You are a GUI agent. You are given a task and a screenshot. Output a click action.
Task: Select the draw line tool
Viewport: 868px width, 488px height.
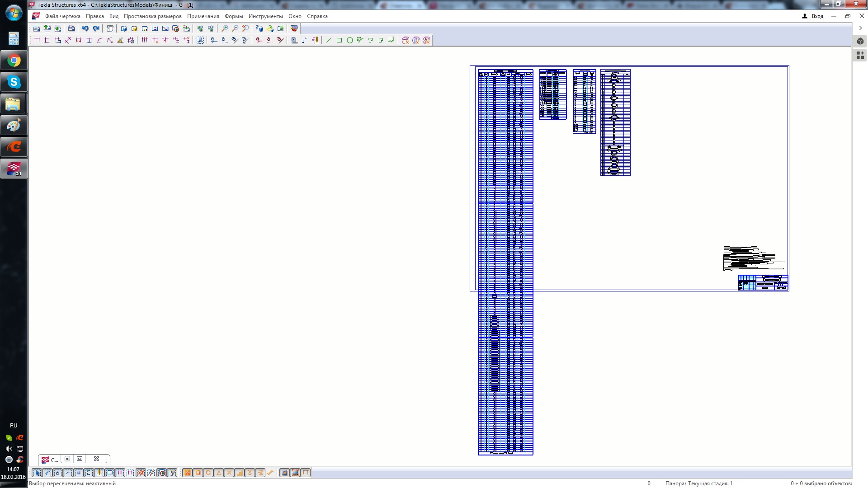pos(329,40)
